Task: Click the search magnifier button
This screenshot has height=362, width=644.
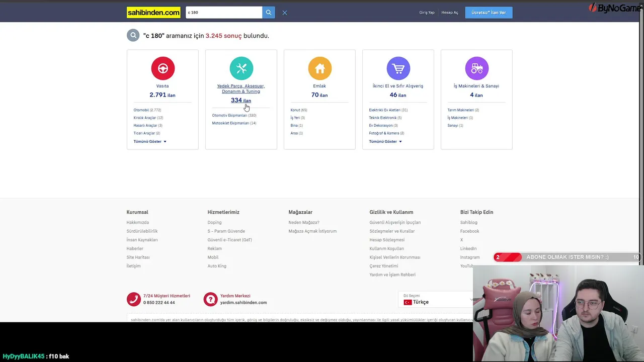Action: coord(269,13)
